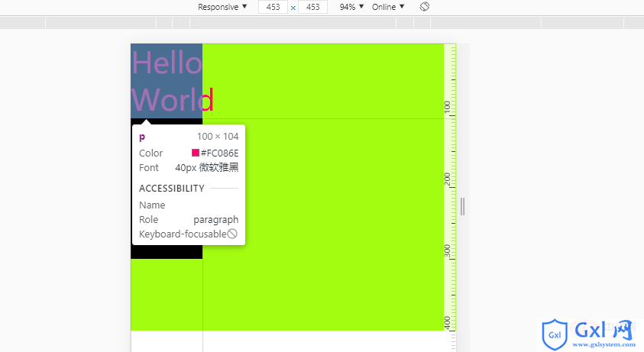644x352 pixels.
Task: Click the Hello World paragraph text
Action: tap(173, 81)
